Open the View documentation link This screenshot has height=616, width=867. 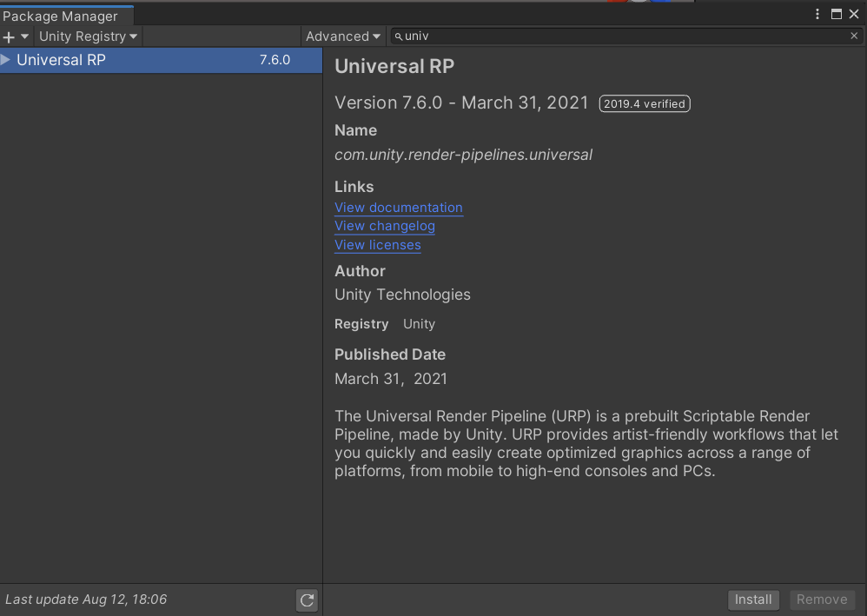(398, 208)
